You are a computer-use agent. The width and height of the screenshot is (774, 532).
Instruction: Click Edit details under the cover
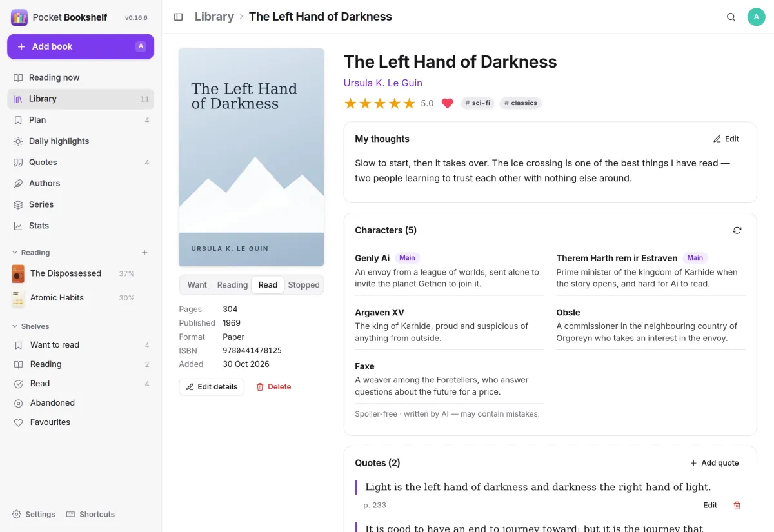point(212,387)
